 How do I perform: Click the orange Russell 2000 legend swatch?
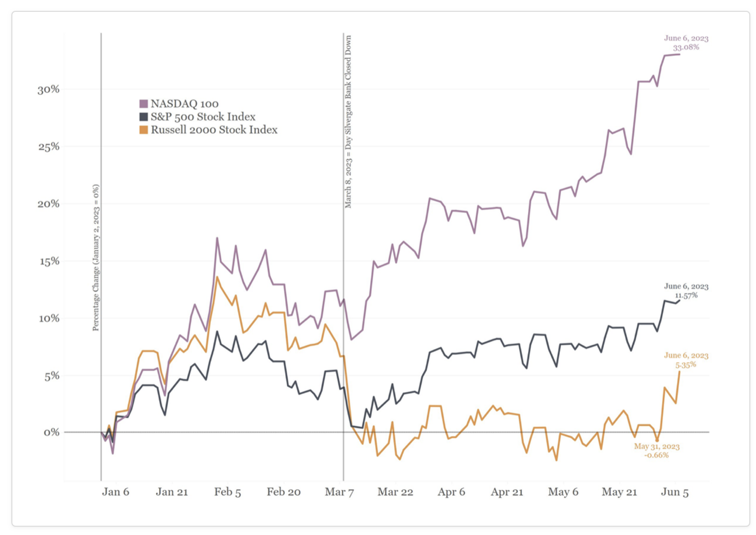pyautogui.click(x=144, y=130)
